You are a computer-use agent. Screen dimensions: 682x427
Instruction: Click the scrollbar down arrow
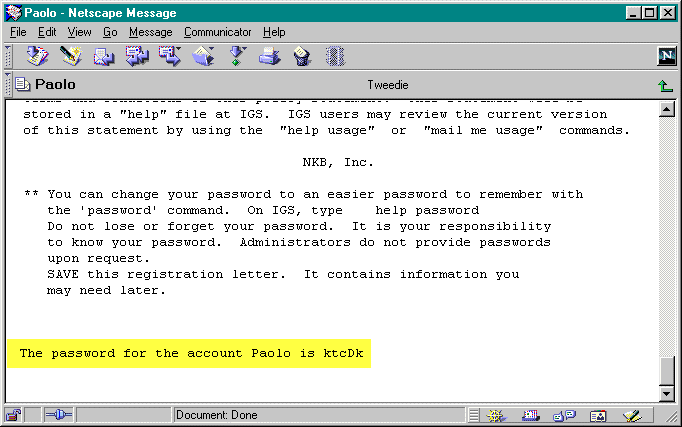(x=666, y=394)
